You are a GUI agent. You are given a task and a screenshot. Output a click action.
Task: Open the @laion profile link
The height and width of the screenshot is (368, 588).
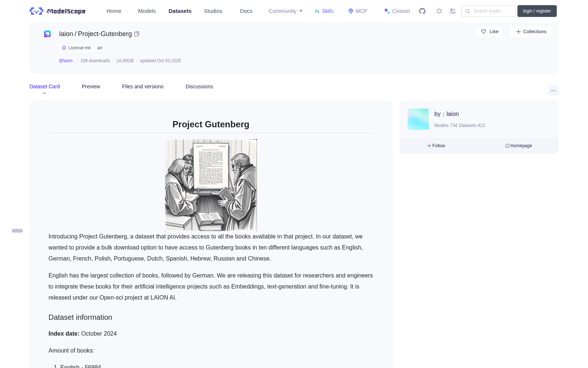pyautogui.click(x=66, y=61)
